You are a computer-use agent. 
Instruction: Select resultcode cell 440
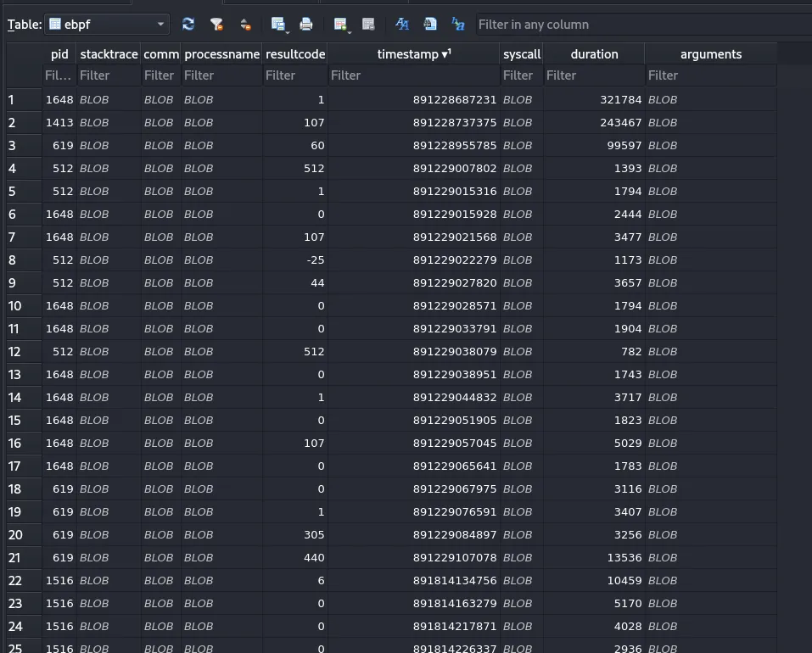[x=295, y=558]
